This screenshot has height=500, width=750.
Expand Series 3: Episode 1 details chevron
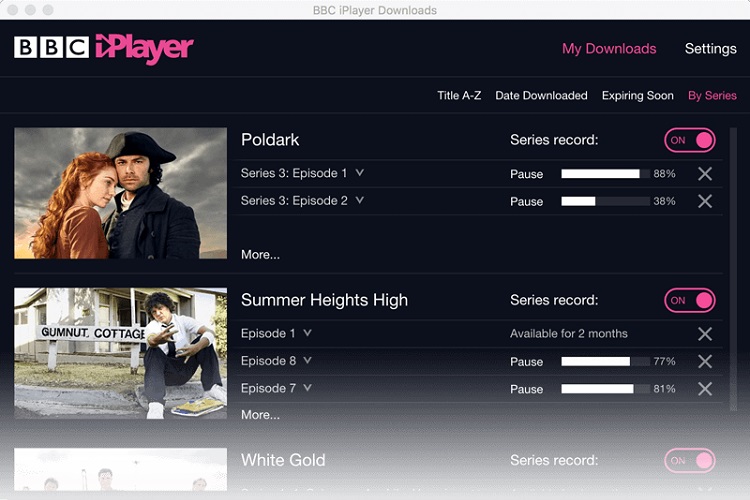point(360,173)
